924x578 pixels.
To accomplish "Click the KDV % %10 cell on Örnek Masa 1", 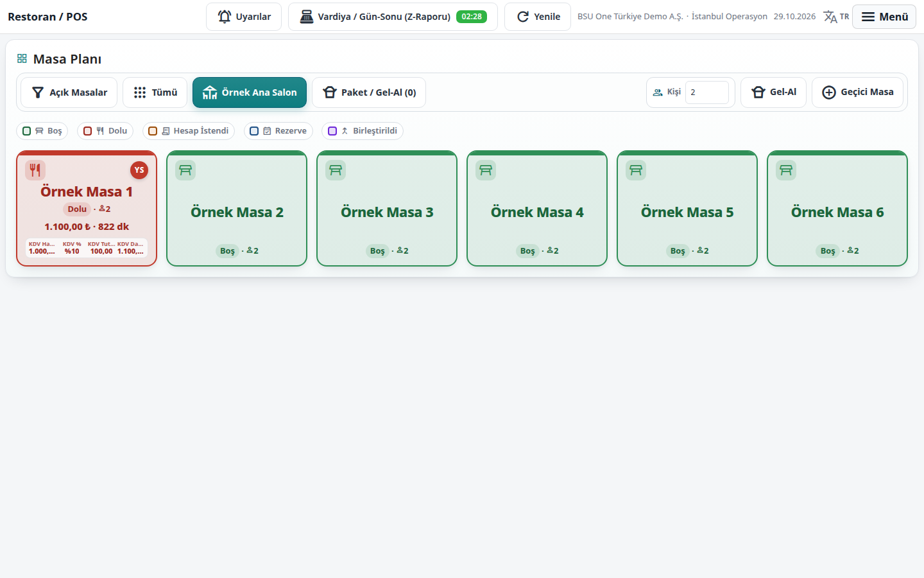I will (x=72, y=248).
